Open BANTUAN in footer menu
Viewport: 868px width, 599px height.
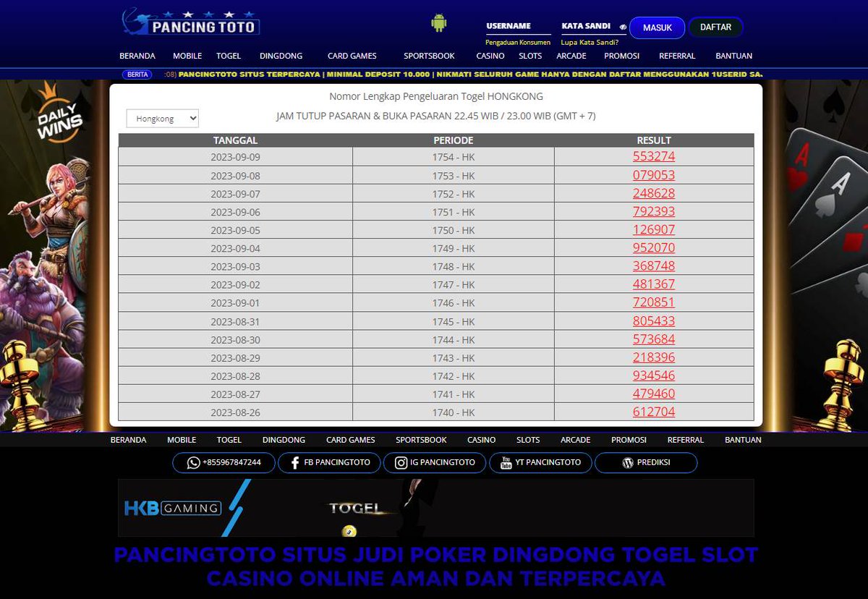pos(743,440)
